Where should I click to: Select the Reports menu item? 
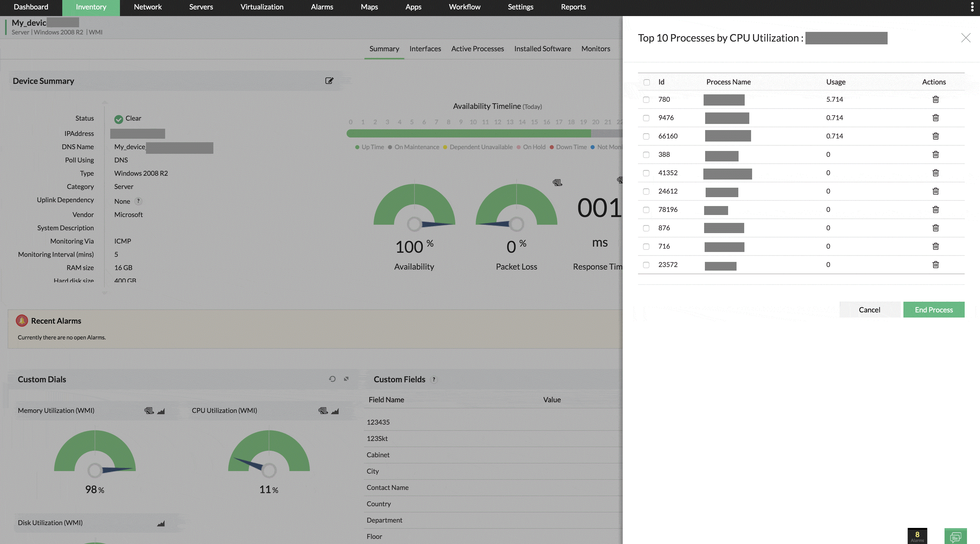pos(573,7)
